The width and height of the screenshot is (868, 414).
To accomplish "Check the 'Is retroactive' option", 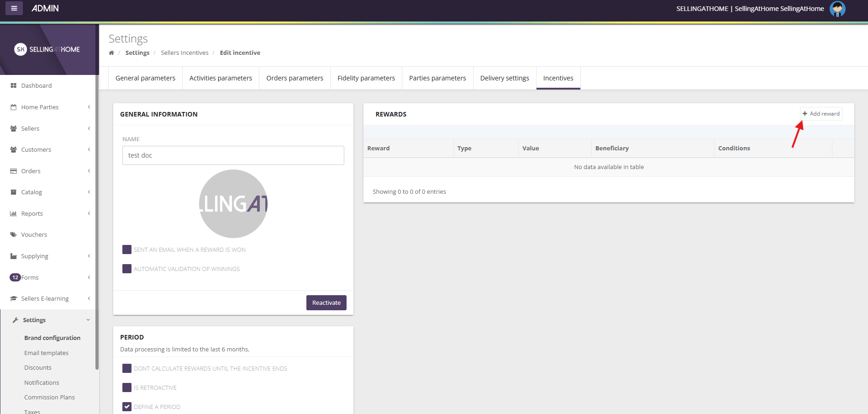I will pos(127,387).
